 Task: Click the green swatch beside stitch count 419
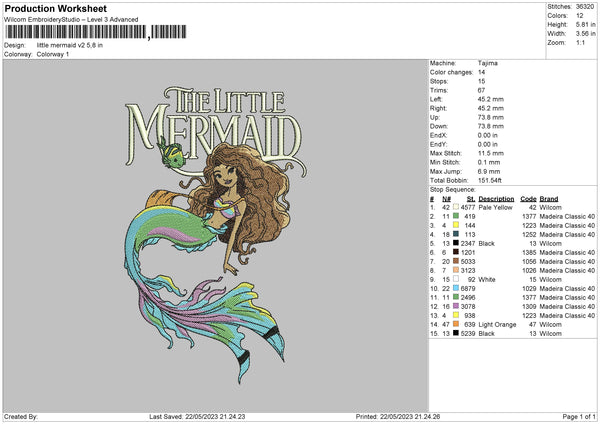(456, 216)
